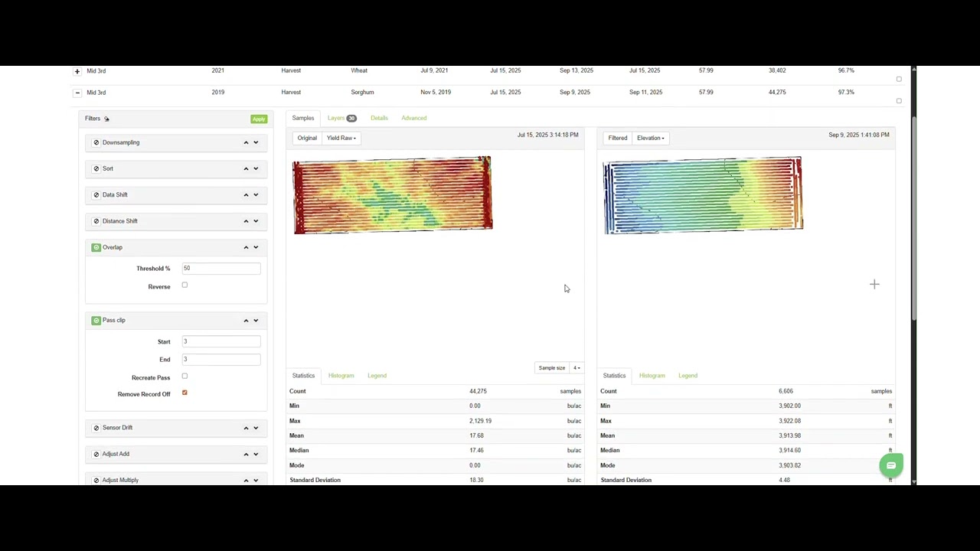Image resolution: width=980 pixels, height=551 pixels.
Task: Open the Sample size 4 dropdown
Action: [577, 368]
